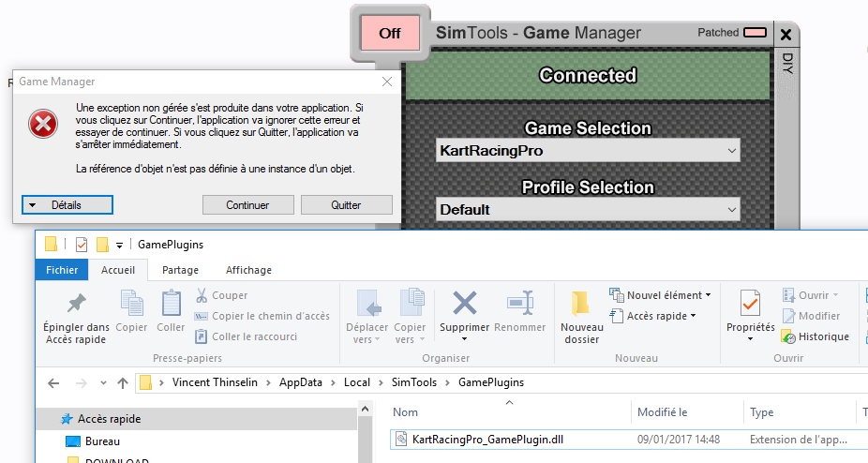Screen dimensions: 868x463
Task: Open Propriétés from the ribbon
Action: tap(750, 305)
